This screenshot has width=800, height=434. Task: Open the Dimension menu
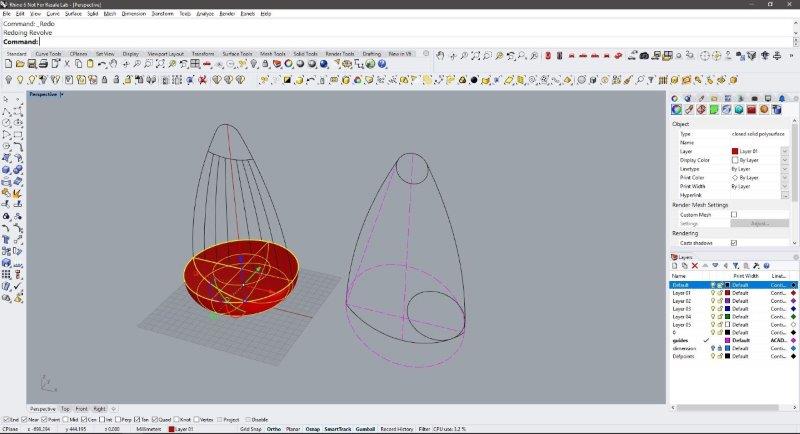[134, 14]
